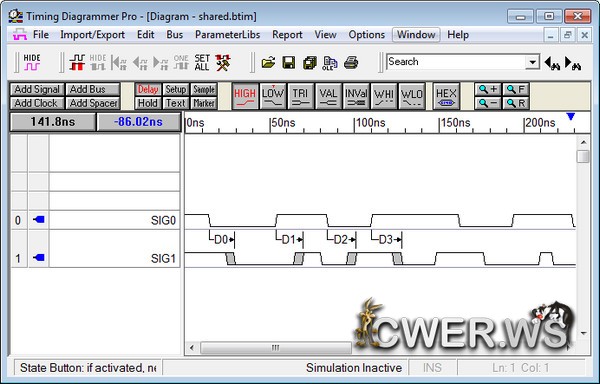Click the pink application menu icon
This screenshot has width=600, height=384.
coord(20,35)
